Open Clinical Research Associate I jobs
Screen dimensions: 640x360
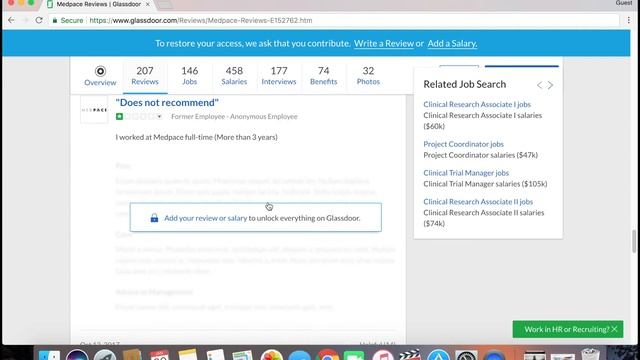click(x=477, y=104)
